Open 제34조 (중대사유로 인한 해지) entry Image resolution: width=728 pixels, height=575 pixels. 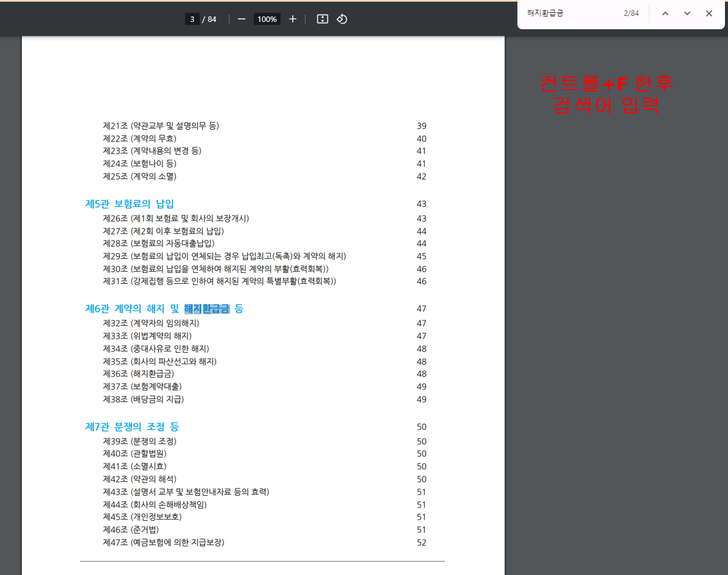(x=156, y=349)
